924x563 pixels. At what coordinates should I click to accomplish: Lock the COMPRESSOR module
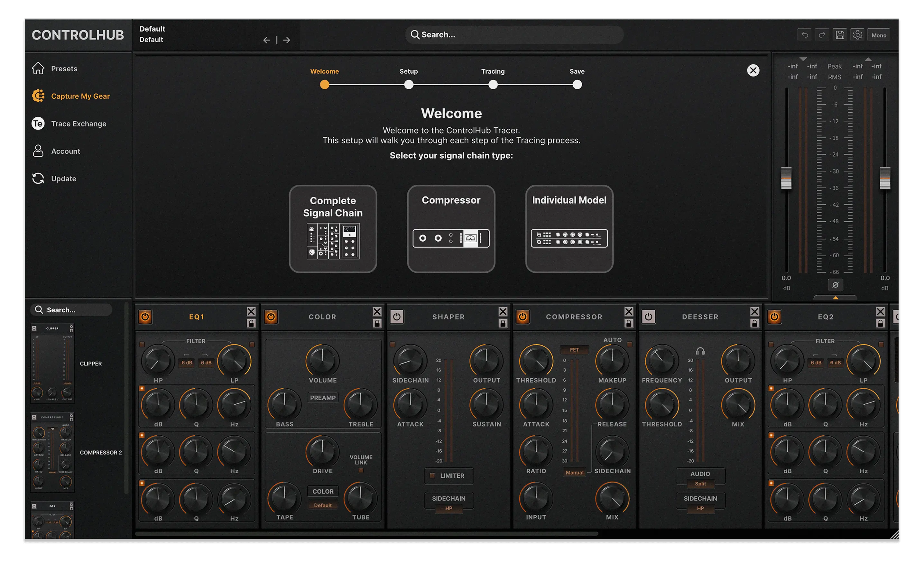click(629, 323)
